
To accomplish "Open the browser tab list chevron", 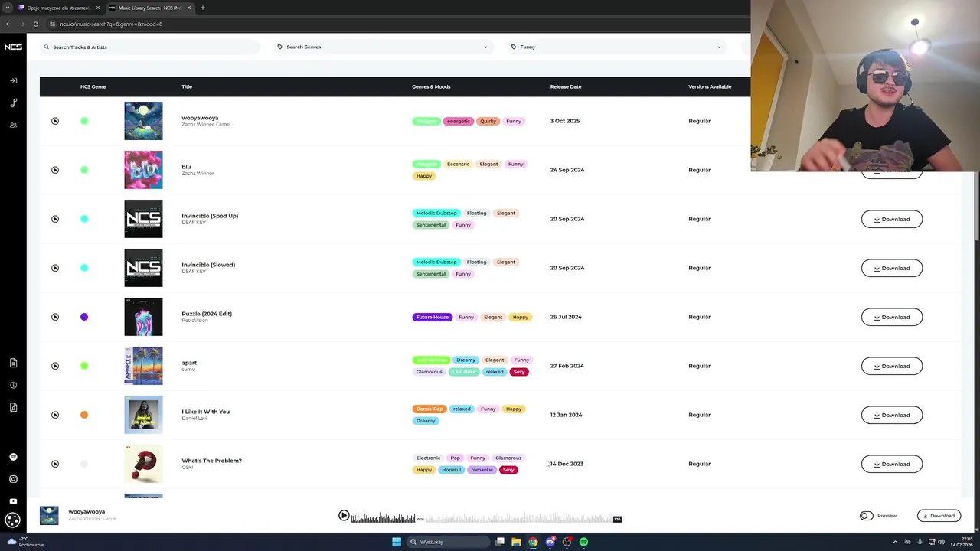I will coord(8,8).
